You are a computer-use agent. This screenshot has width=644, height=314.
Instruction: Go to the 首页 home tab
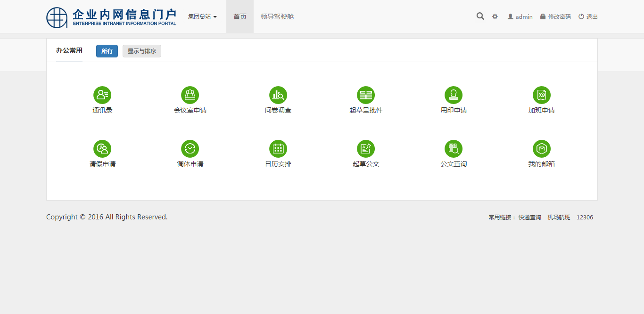[x=240, y=16]
